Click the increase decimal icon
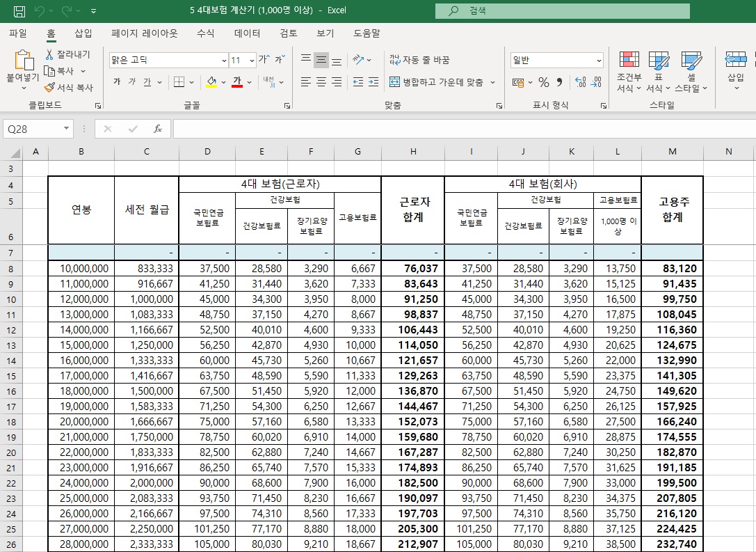The height and width of the screenshot is (552, 756). pyautogui.click(x=581, y=82)
